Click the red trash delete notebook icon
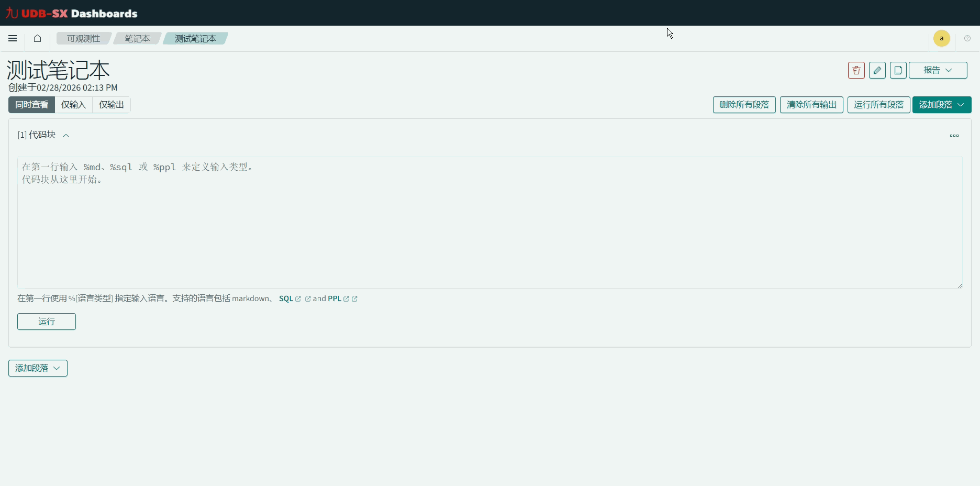 (x=856, y=70)
